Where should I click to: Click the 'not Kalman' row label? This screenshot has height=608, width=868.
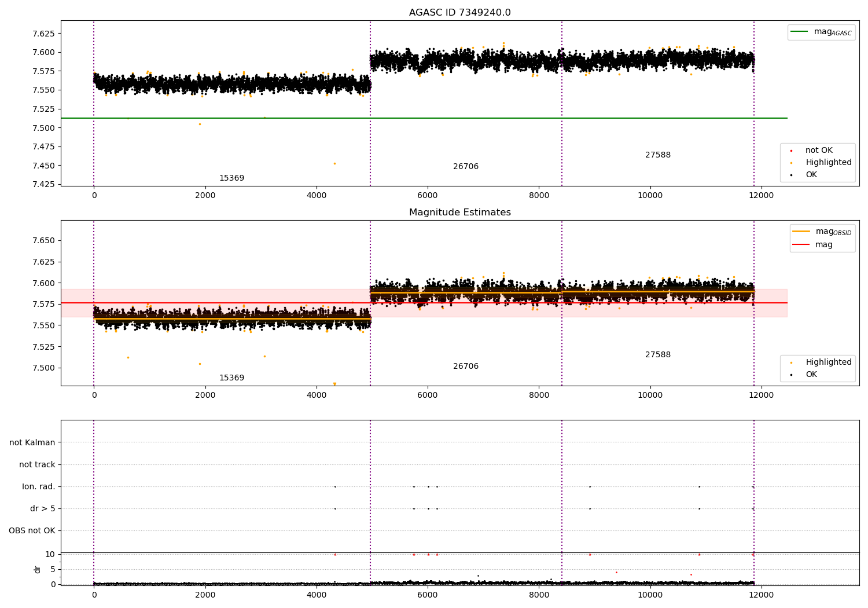click(32, 443)
